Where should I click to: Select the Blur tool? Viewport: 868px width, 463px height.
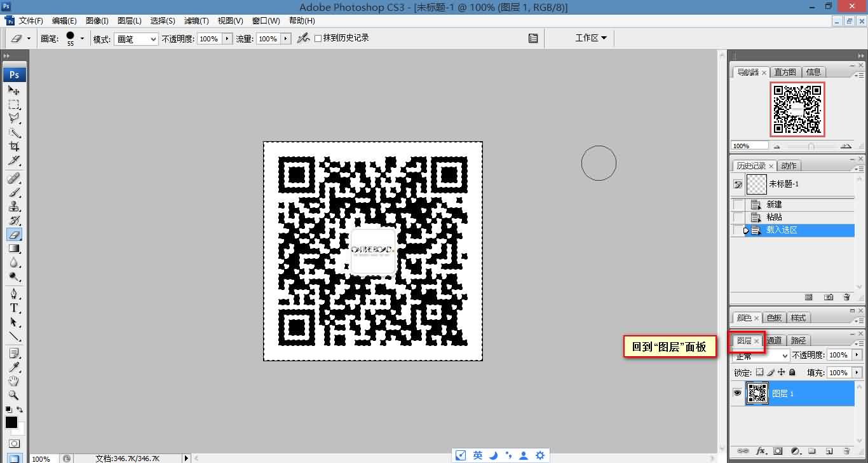pos(14,262)
